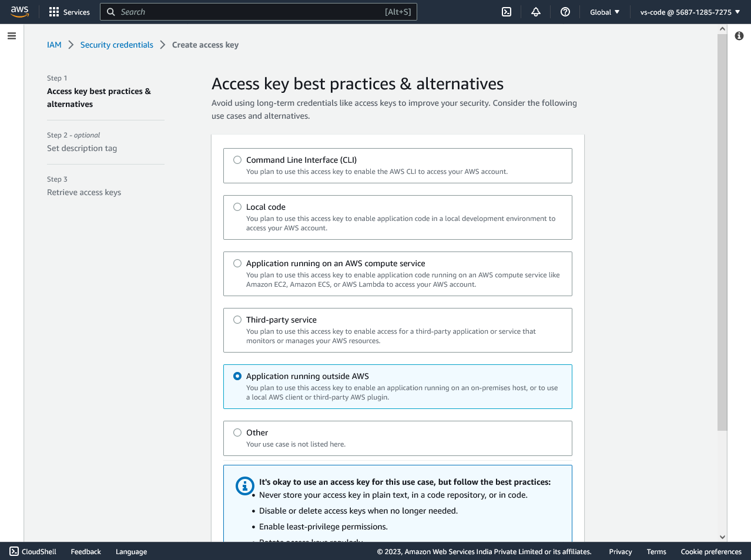Click the scrollbar down arrow
Screen dimensions: 751x560
point(722,536)
